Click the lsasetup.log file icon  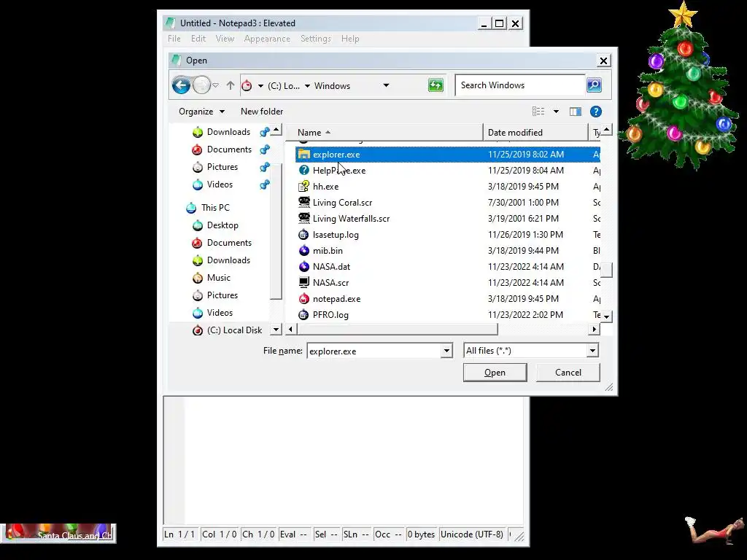pyautogui.click(x=303, y=235)
